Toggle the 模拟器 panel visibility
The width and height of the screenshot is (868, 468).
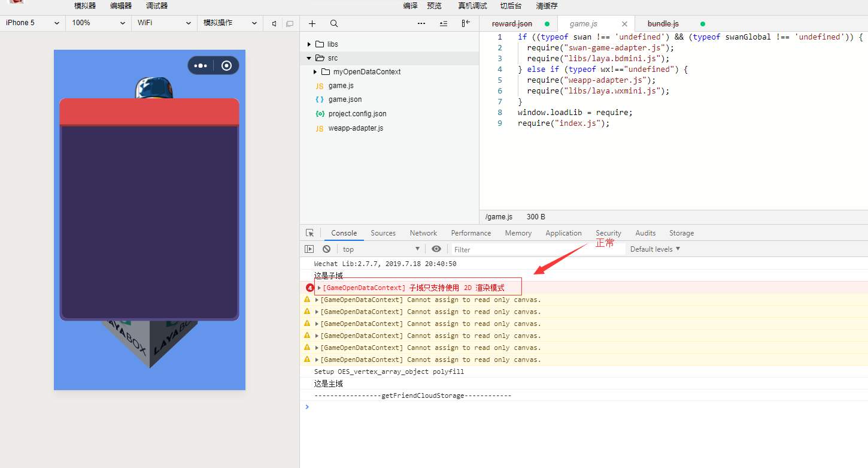pyautogui.click(x=85, y=6)
